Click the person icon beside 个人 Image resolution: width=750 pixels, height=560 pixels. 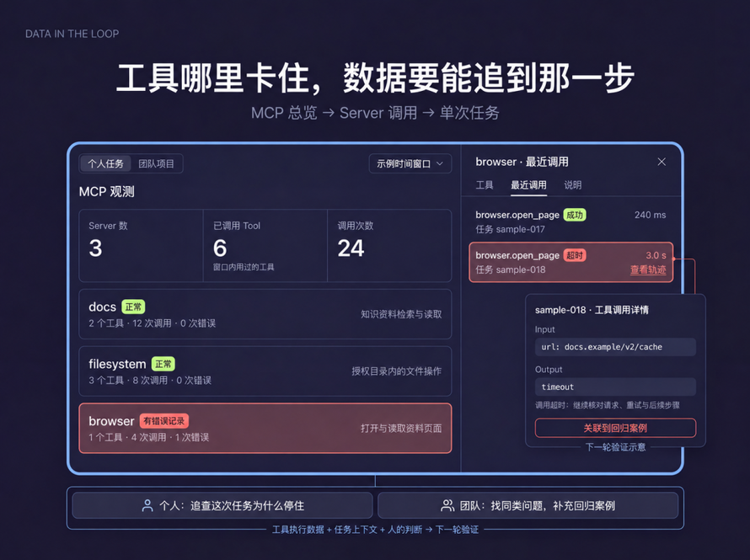[x=147, y=505]
